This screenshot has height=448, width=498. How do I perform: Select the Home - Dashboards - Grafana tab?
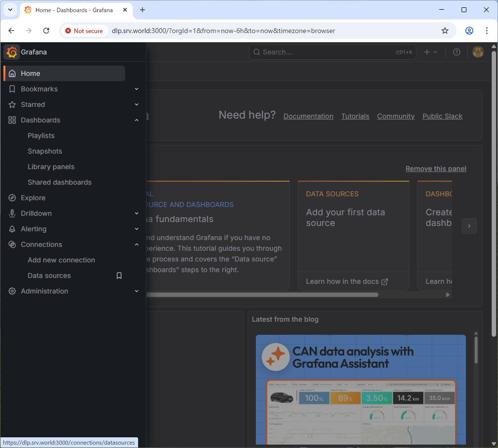(76, 10)
